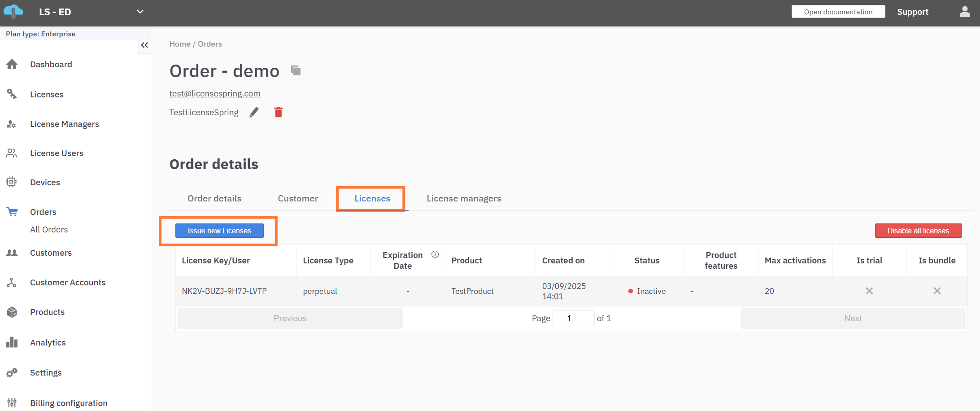Screen dimensions: 980x411
Task: Click the Expiration Date info icon
Action: point(435,254)
